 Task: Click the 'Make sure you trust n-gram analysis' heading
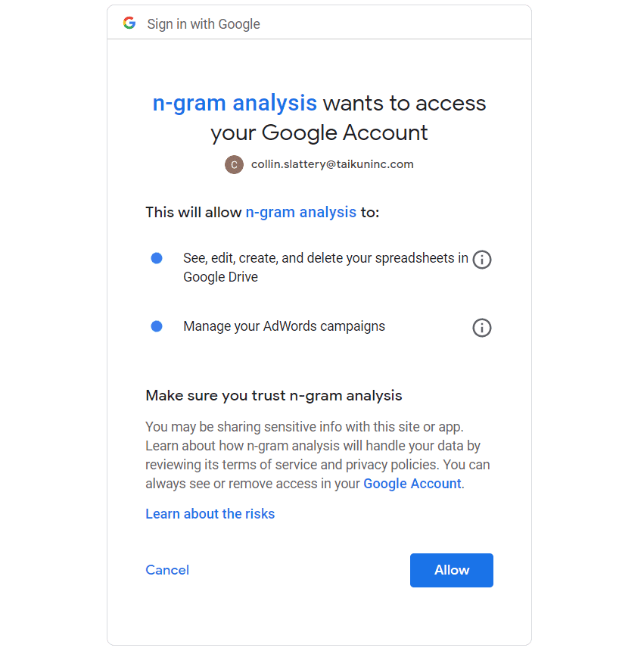click(273, 395)
